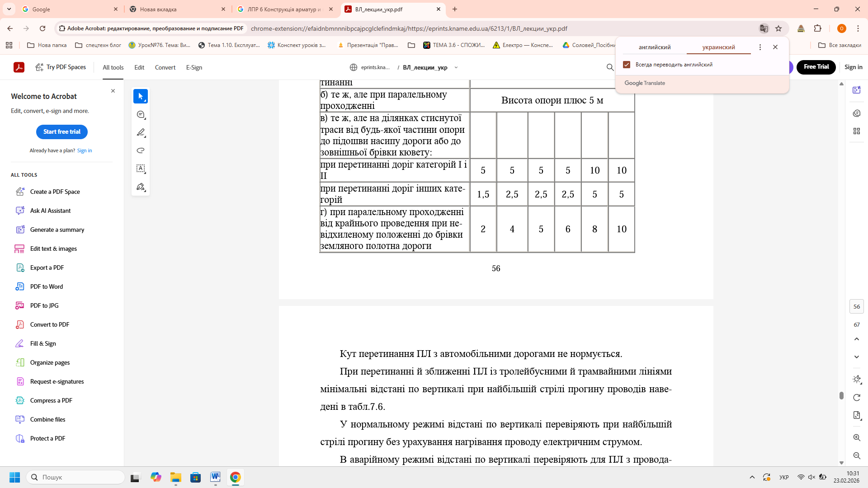The height and width of the screenshot is (488, 868).
Task: Bookmark this page with the star icon
Action: 778,28
